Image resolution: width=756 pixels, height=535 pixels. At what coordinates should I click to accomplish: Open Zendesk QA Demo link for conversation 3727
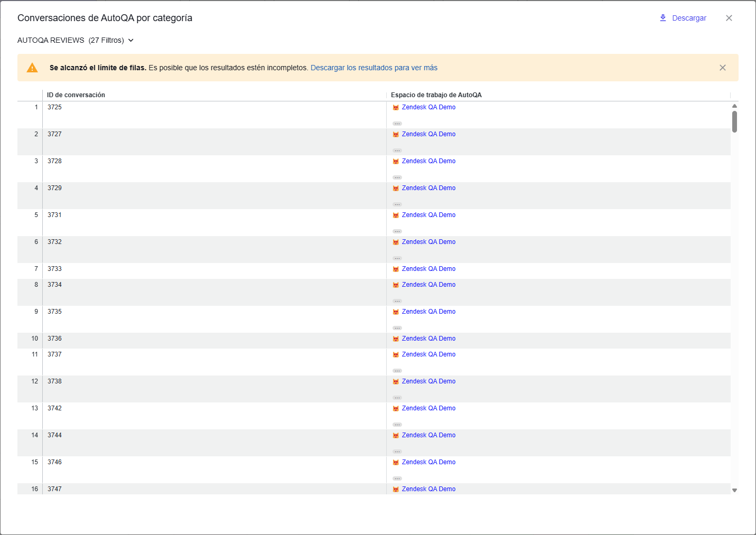coord(428,134)
